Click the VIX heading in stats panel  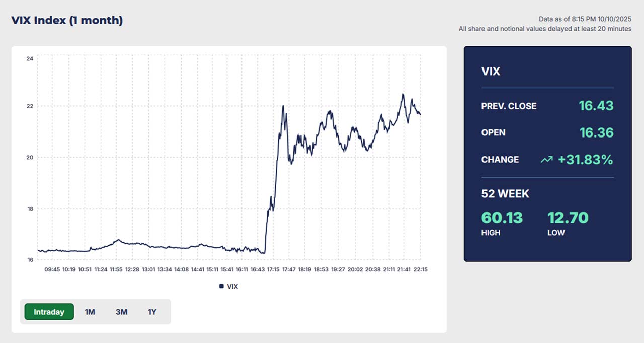[x=491, y=71]
